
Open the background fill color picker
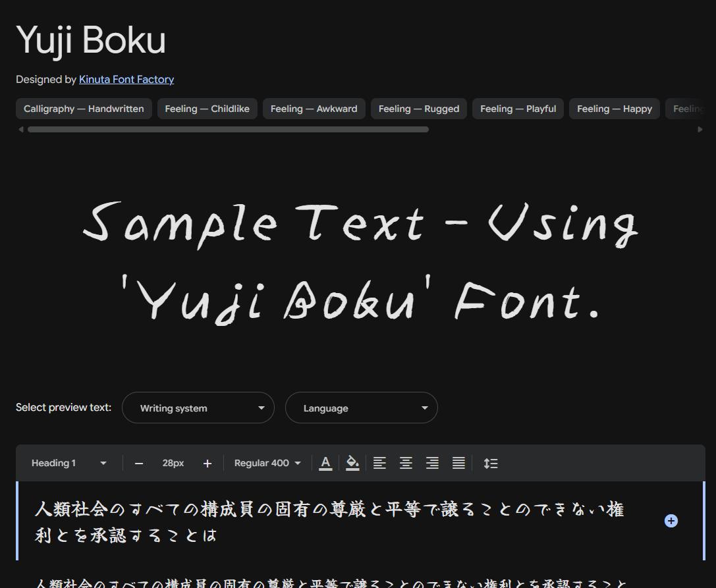click(x=352, y=464)
